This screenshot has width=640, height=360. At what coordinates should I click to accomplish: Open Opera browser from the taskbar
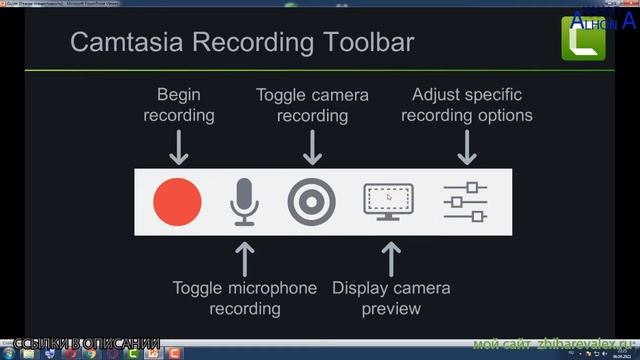click(x=71, y=353)
